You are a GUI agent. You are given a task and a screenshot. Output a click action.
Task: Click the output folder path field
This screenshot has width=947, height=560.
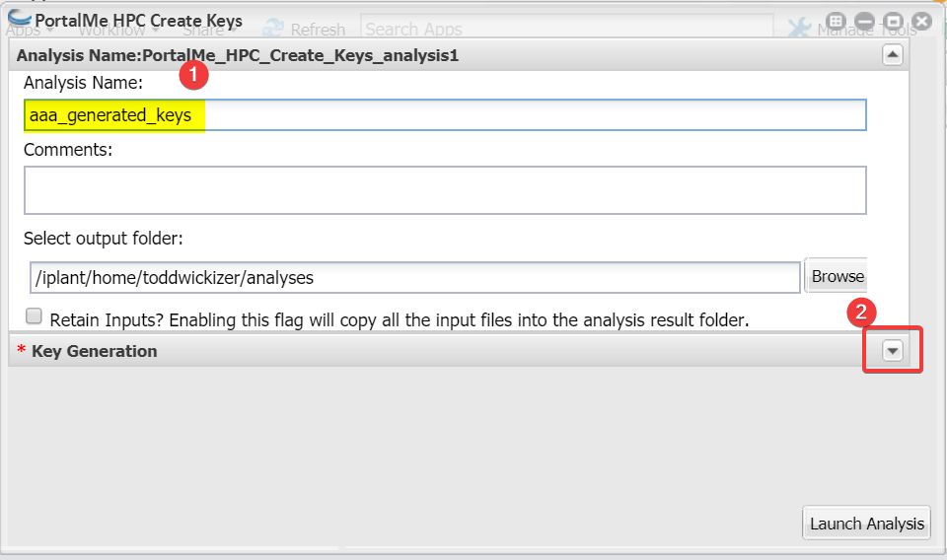415,278
